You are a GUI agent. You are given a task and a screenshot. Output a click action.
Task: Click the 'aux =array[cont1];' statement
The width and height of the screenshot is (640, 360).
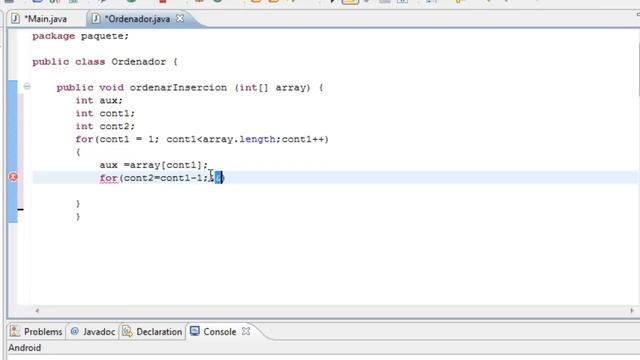click(153, 165)
